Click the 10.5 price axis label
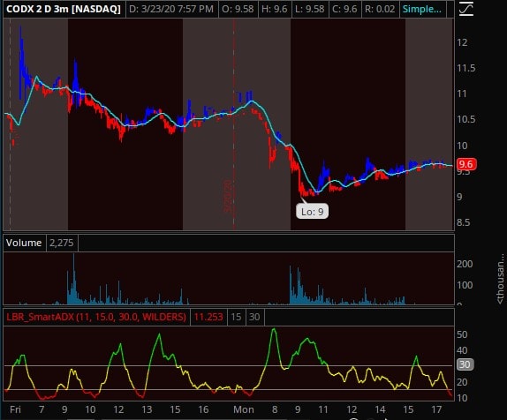The image size is (507, 420). click(466, 119)
